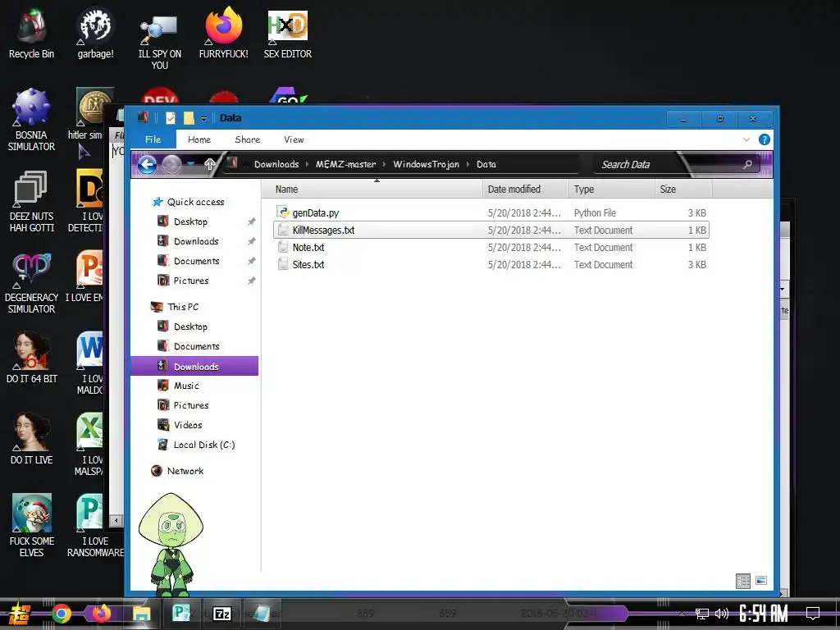Sort files by Size column header
840x630 pixels.
pos(683,189)
